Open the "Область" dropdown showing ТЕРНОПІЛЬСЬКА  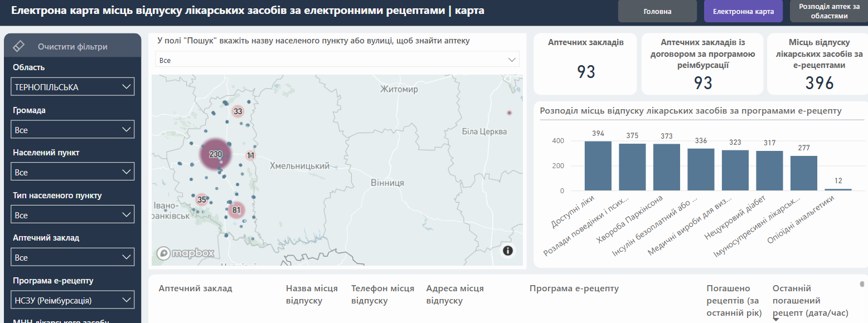point(72,86)
